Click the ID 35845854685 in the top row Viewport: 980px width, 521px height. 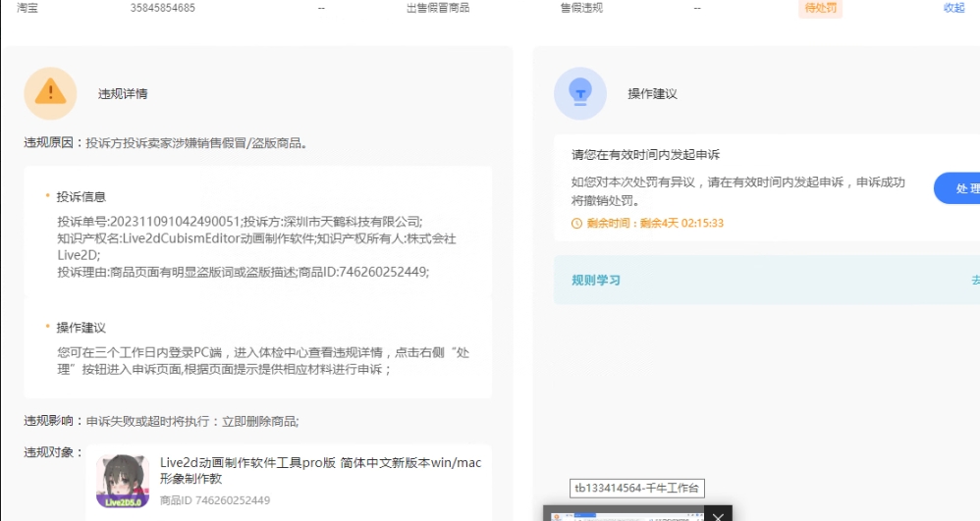[162, 8]
